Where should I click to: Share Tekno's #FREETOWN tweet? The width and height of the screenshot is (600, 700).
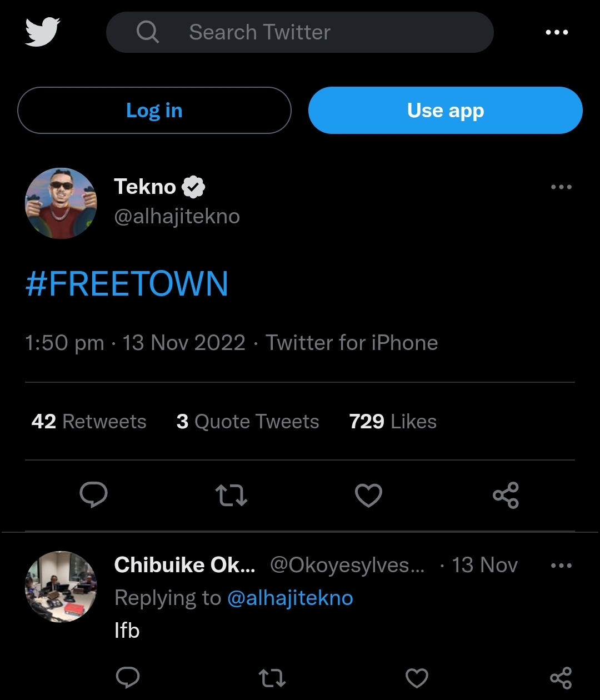506,495
